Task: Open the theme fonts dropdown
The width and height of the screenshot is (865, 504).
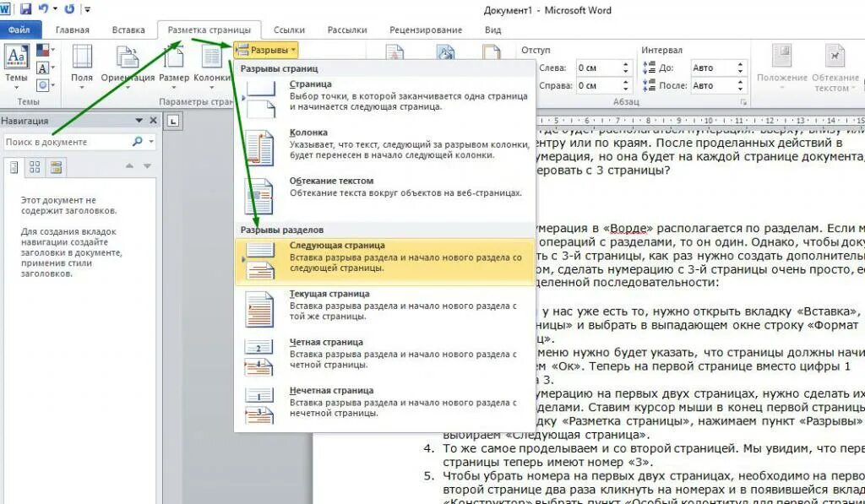Action: [x=46, y=68]
